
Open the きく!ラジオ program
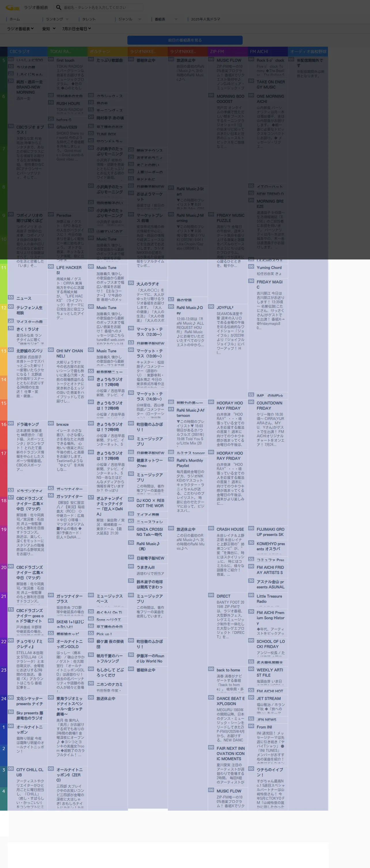(28, 329)
